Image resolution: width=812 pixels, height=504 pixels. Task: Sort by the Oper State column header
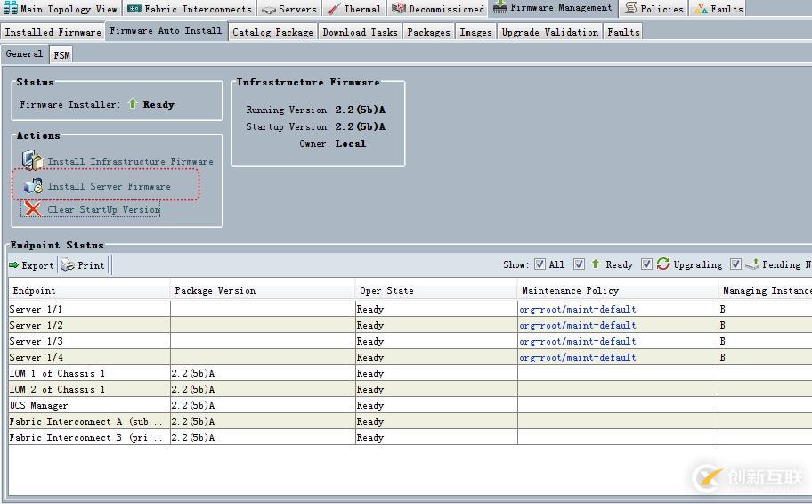coord(436,290)
